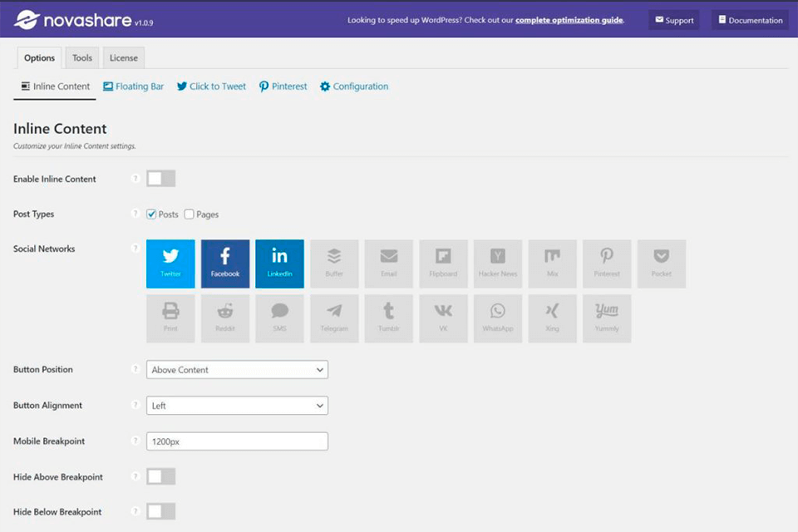
Task: Check the Pages checkbox
Action: click(190, 214)
